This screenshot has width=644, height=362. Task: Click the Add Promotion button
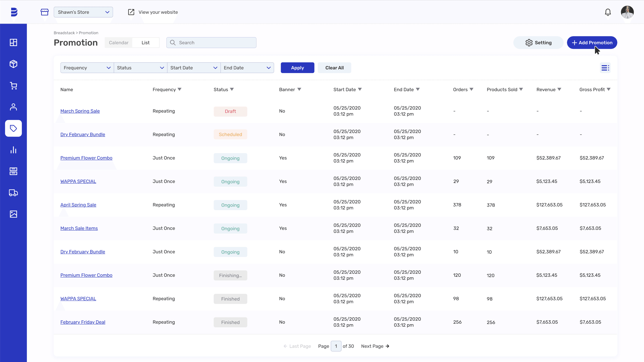point(592,43)
